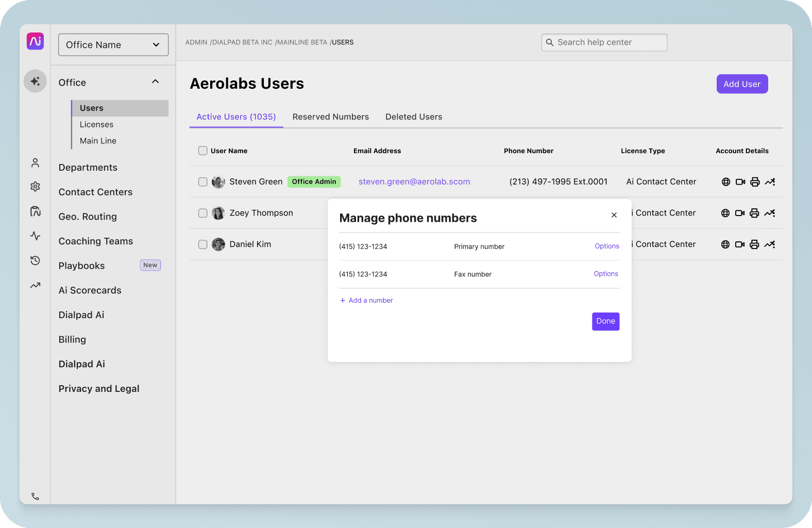812x528 pixels.
Task: Switch to the Reserved Numbers tab
Action: pos(330,117)
